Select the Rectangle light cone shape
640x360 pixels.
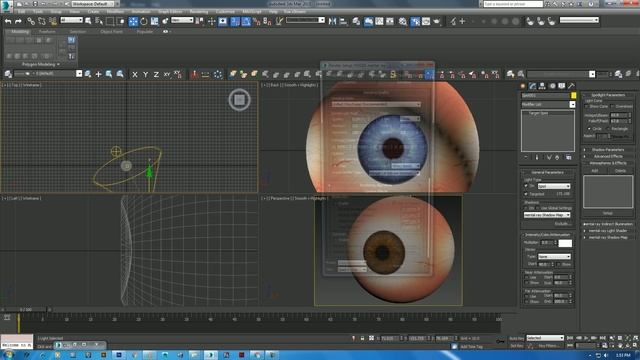(609, 129)
